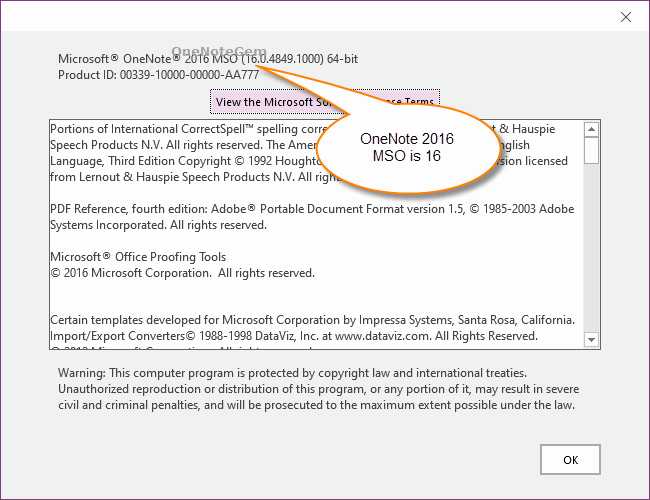This screenshot has width=650, height=500.
Task: Click the scrollbar up arrow in credits box
Action: coord(591,129)
